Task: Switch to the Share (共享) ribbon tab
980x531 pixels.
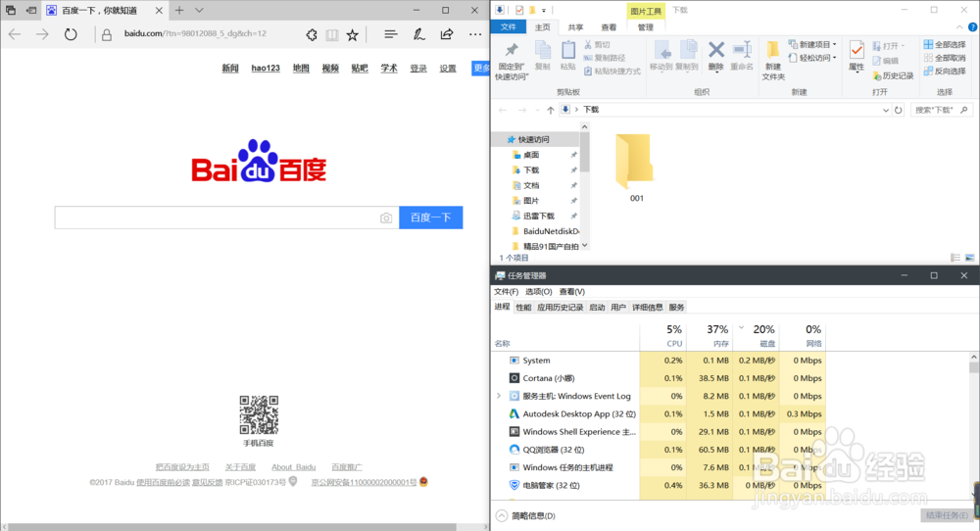Action: pyautogui.click(x=575, y=26)
